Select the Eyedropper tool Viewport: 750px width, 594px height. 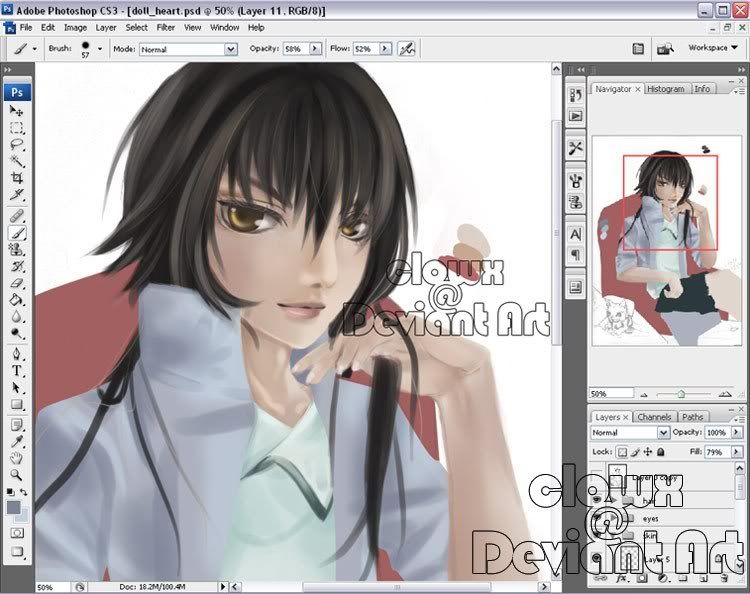pos(17,441)
